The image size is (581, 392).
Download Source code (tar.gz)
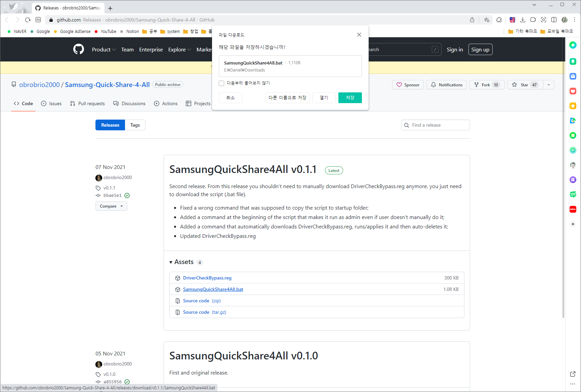[205, 312]
